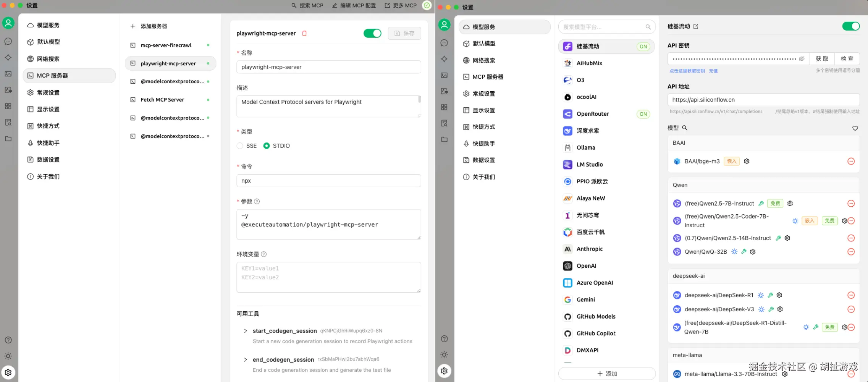Open 网络搜索 settings in the MCP window
868x382 pixels.
point(69,59)
